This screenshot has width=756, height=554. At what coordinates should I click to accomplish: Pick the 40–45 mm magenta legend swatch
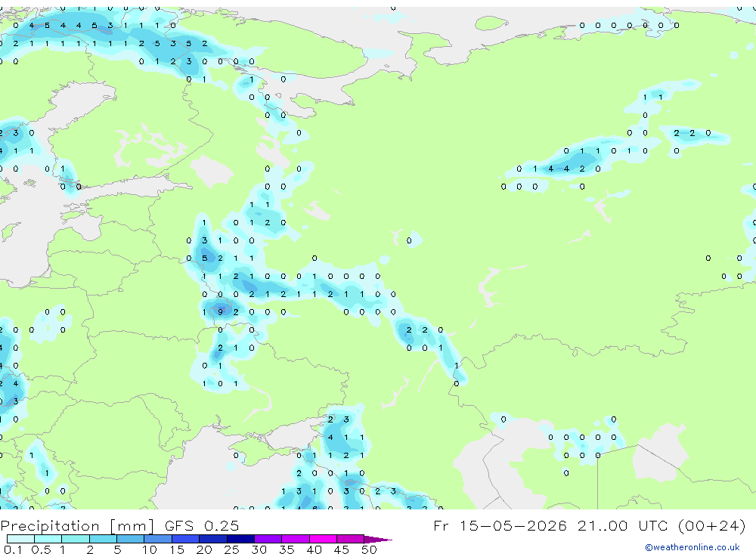click(323, 539)
